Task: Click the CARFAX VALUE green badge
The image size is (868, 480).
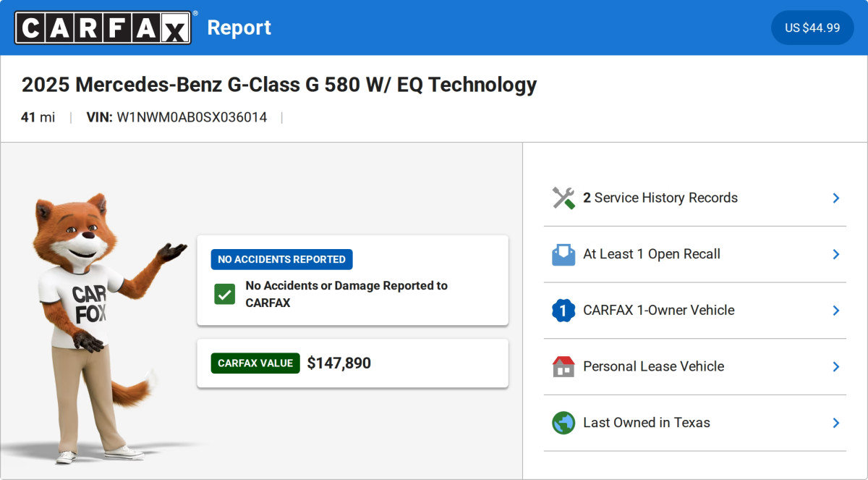Action: pyautogui.click(x=255, y=363)
